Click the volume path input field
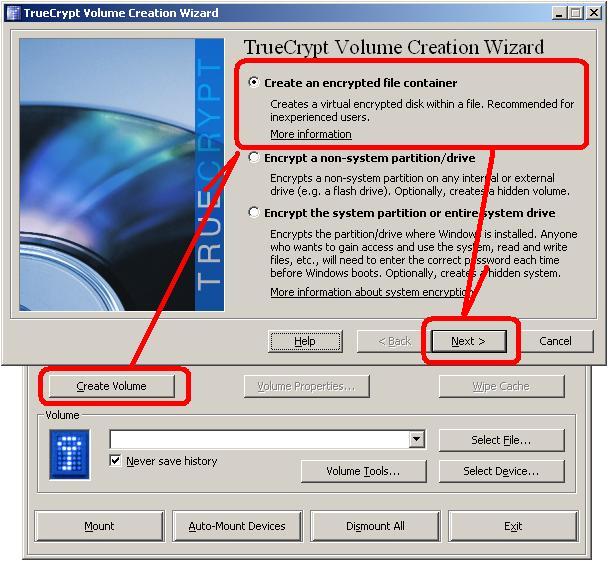The height and width of the screenshot is (567, 615). click(x=259, y=440)
